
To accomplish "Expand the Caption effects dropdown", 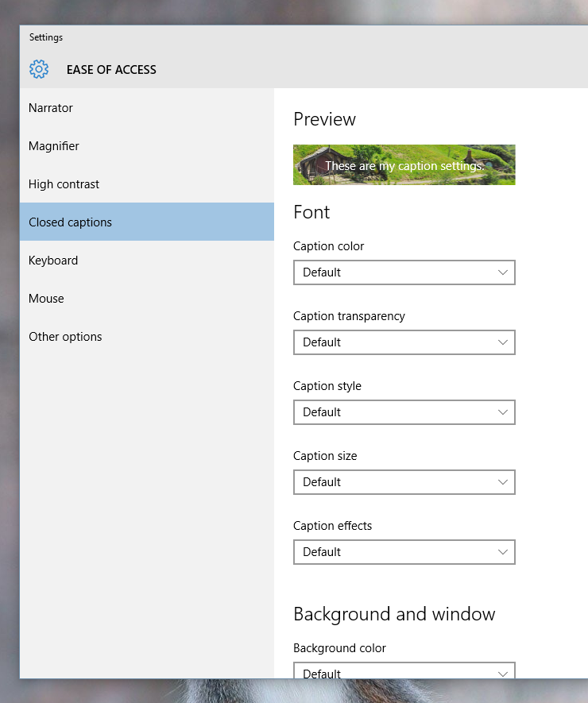I will (404, 552).
